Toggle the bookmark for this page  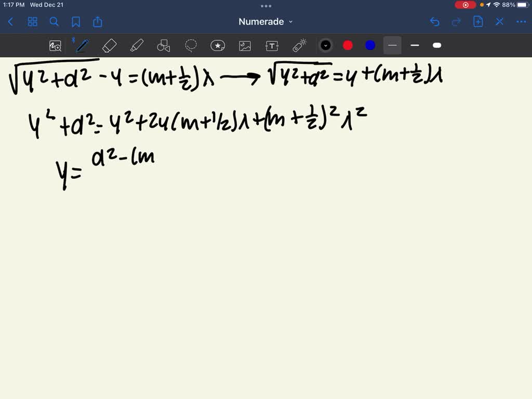tap(76, 22)
